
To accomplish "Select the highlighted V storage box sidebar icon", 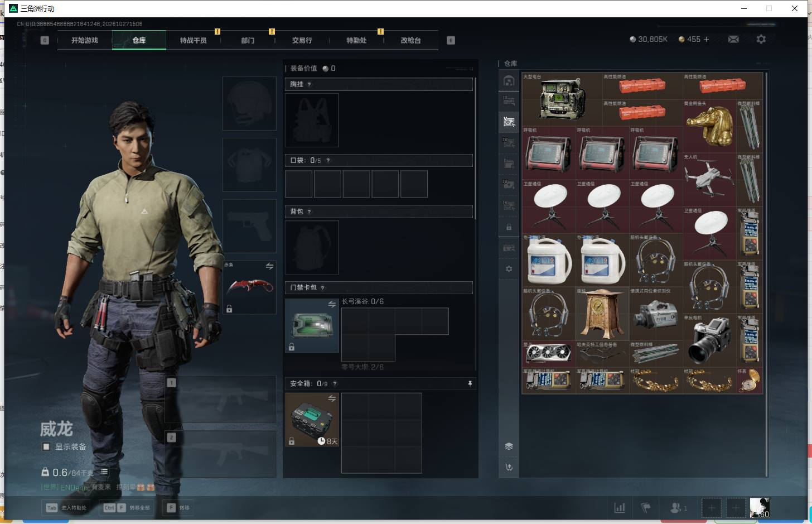I will (509, 122).
